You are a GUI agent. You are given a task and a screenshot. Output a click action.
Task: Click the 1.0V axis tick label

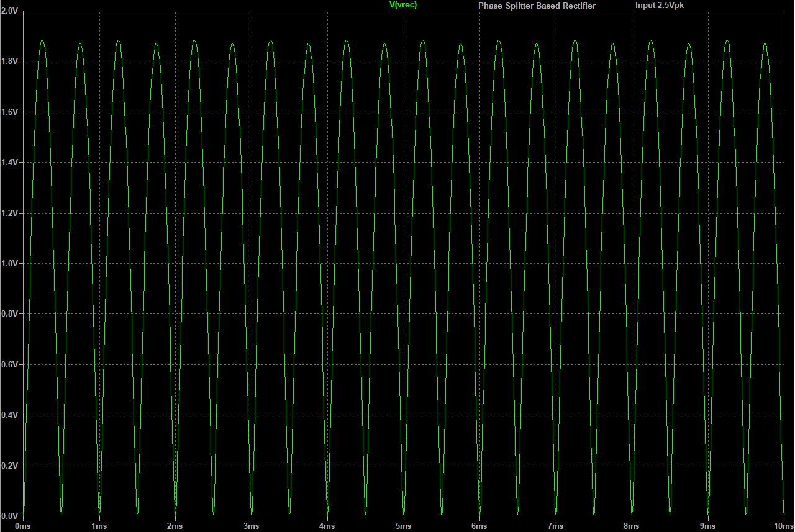point(10,263)
